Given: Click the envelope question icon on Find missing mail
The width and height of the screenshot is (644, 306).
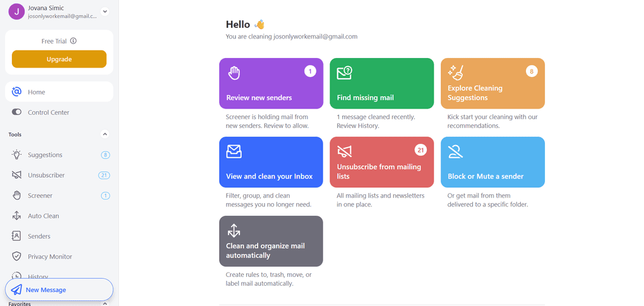Looking at the screenshot, I should tap(345, 73).
